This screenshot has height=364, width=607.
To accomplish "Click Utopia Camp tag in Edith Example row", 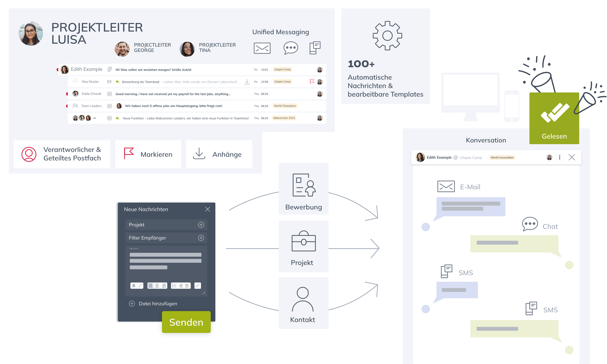I will pos(282,69).
